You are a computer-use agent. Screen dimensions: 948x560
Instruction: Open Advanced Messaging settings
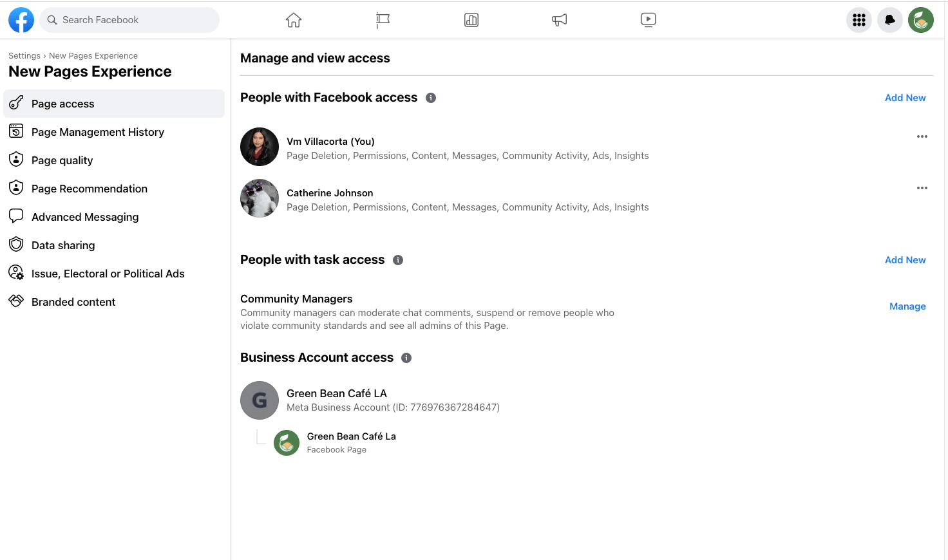pyautogui.click(x=114, y=217)
